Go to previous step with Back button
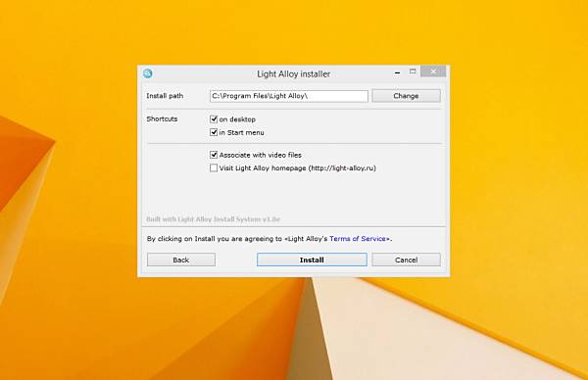 pyautogui.click(x=181, y=260)
